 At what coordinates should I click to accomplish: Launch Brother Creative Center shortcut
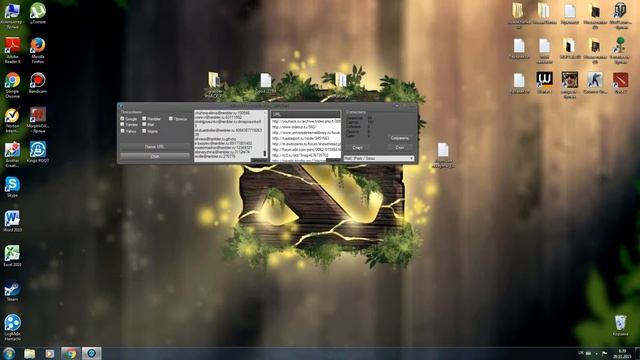pos(12,154)
